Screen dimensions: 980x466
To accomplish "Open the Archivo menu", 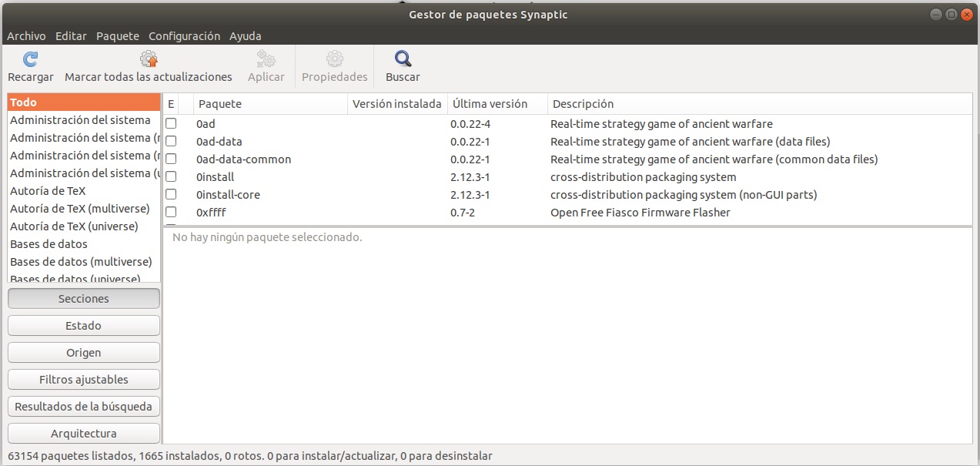I will [x=26, y=36].
